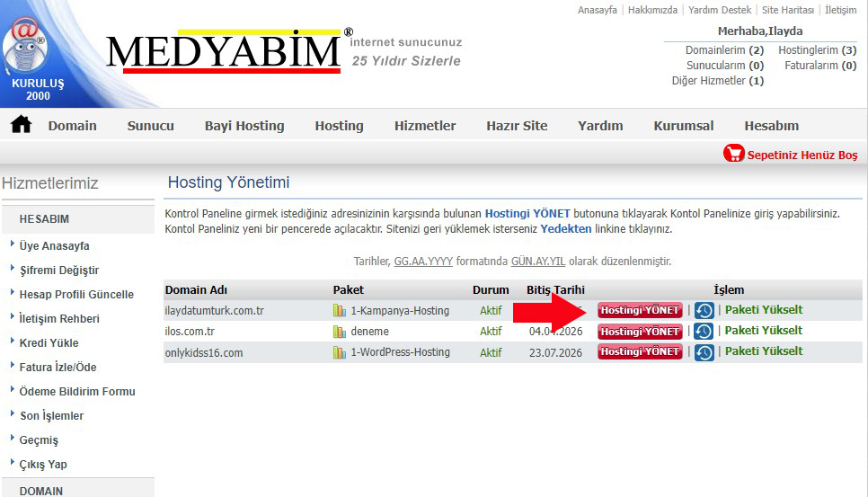Open the Hazır Site menu

click(517, 126)
